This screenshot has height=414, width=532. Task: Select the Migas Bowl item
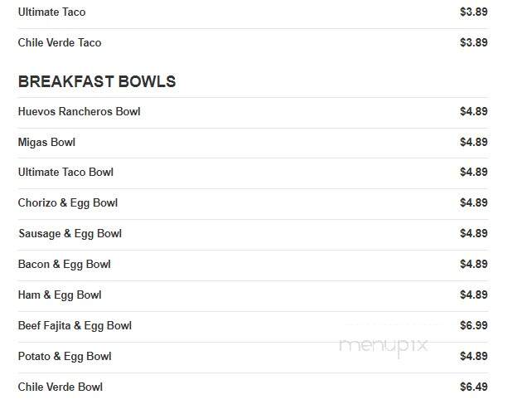click(x=46, y=143)
